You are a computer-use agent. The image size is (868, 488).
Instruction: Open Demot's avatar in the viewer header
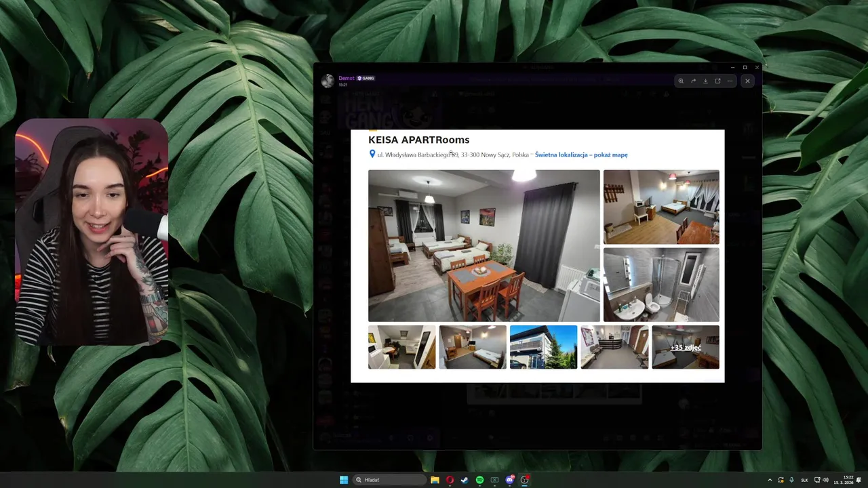pyautogui.click(x=328, y=81)
